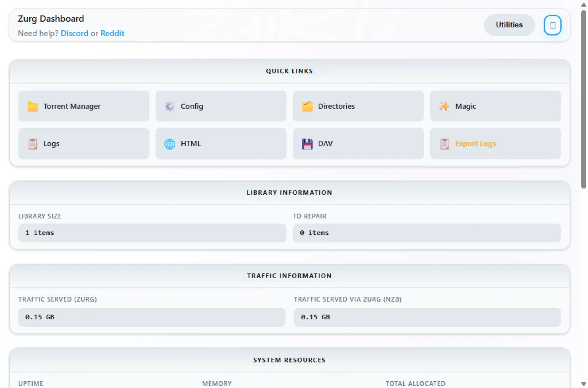Click the Traffic Information section header

[289, 276]
